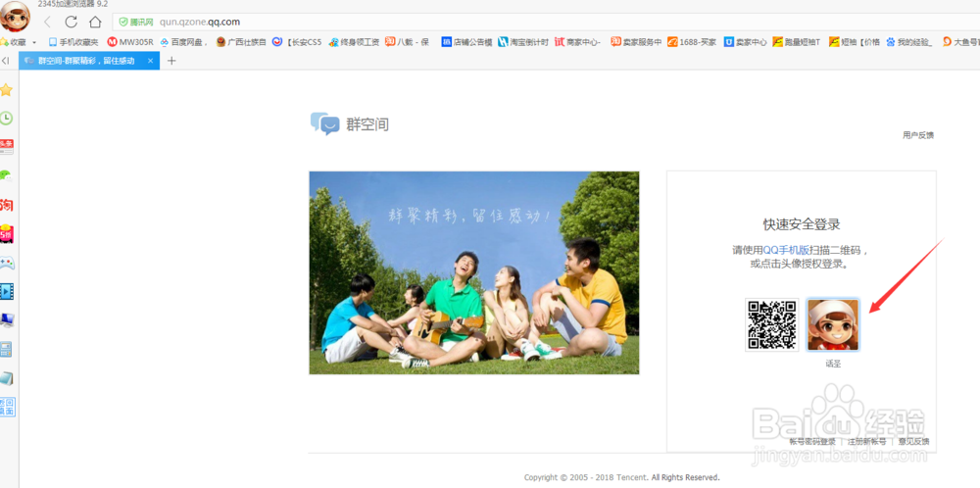Viewport: 980px width, 488px height.
Task: Open the 商家中心- bookmark
Action: tap(578, 42)
